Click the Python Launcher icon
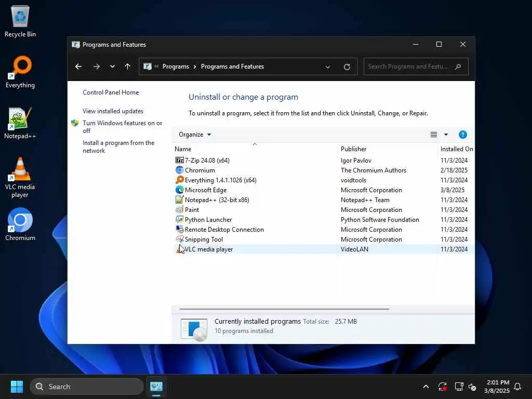Viewport: 532px width, 399px height. click(x=179, y=219)
